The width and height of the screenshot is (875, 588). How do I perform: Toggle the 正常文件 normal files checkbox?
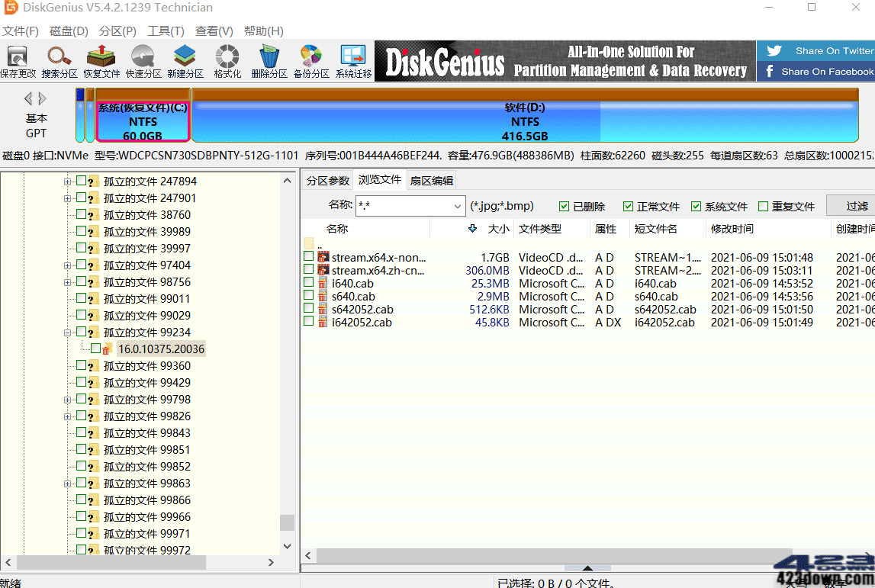pos(628,207)
